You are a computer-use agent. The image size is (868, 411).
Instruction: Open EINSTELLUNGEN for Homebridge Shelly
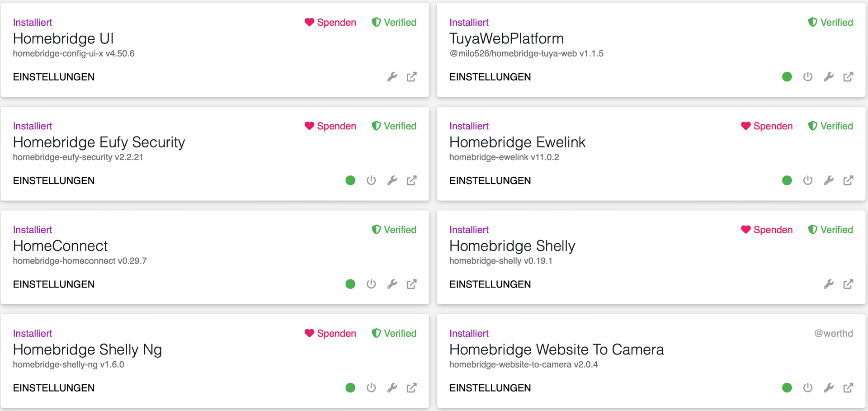(490, 284)
